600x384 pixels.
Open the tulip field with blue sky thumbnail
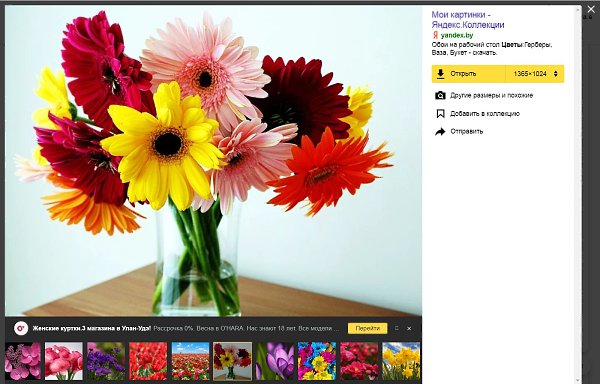click(x=190, y=361)
